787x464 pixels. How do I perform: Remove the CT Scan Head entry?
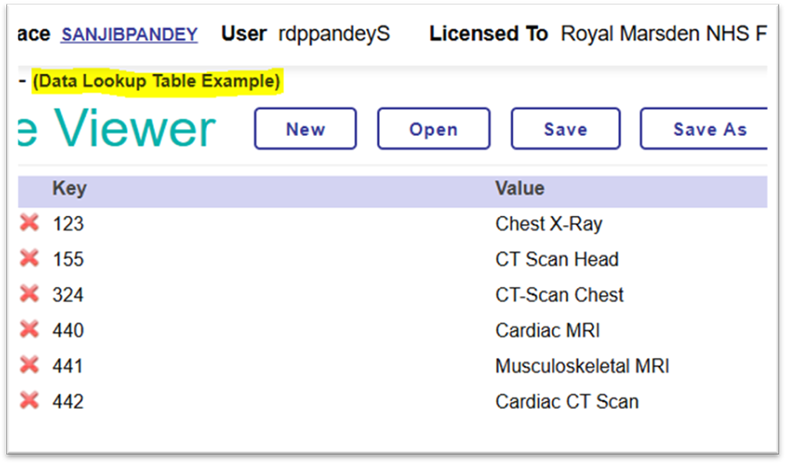coord(29,259)
